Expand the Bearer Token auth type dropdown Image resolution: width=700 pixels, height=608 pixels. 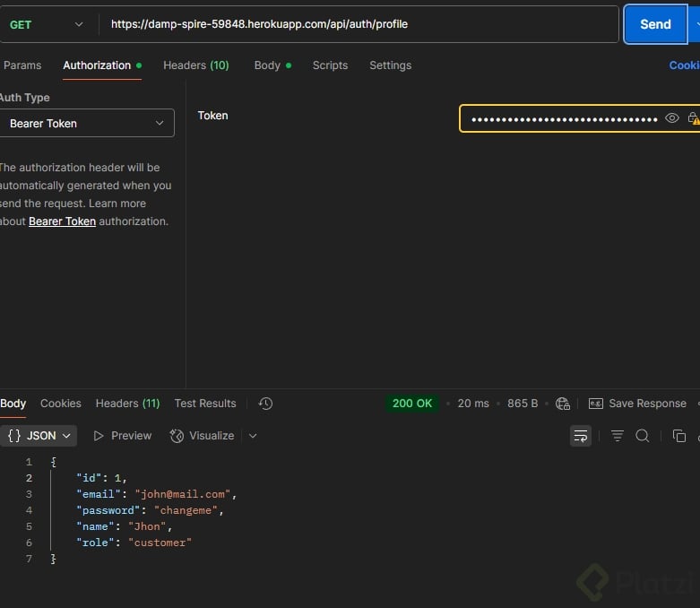click(x=86, y=124)
